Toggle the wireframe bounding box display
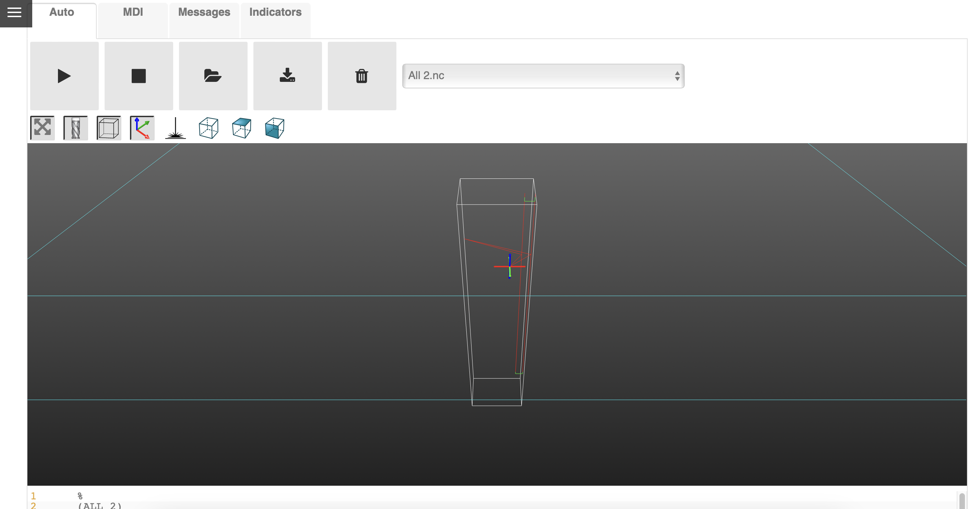Screen dimensions: 980x509 pyautogui.click(x=109, y=128)
